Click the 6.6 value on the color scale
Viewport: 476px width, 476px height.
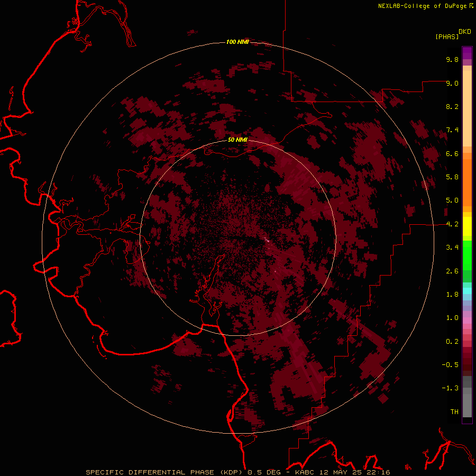[x=452, y=153]
